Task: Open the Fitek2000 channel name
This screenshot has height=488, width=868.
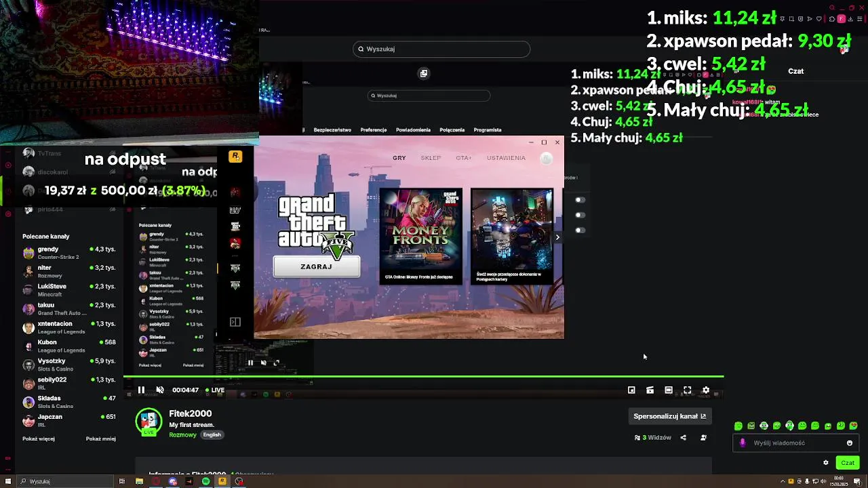Action: tap(191, 413)
